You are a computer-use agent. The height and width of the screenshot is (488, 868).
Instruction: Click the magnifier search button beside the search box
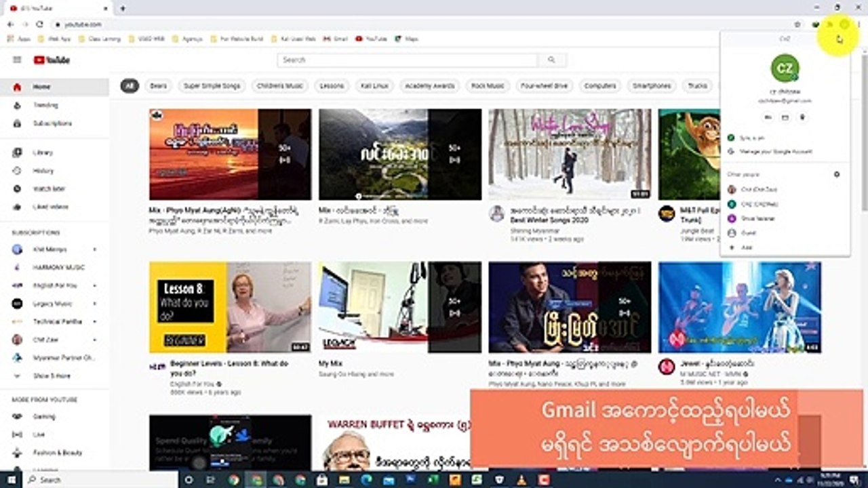point(551,60)
